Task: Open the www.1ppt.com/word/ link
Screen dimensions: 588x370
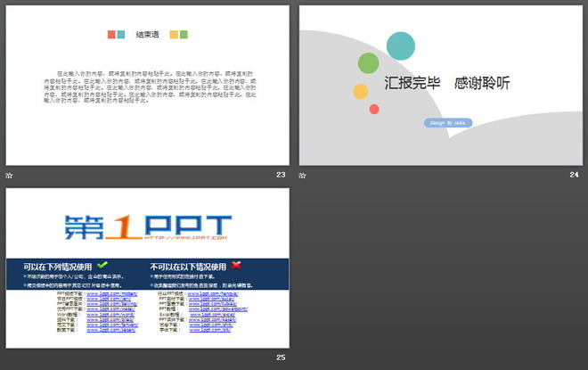Action: [110, 315]
